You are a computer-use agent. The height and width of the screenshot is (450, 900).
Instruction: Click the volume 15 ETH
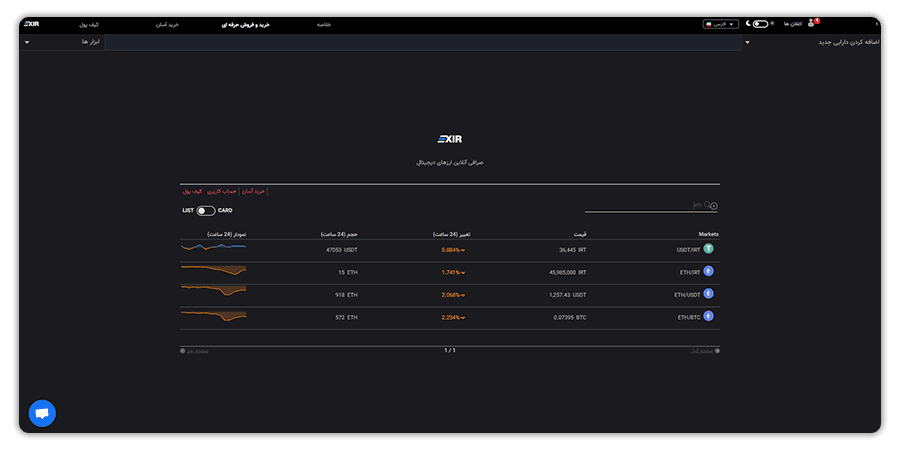(x=348, y=273)
